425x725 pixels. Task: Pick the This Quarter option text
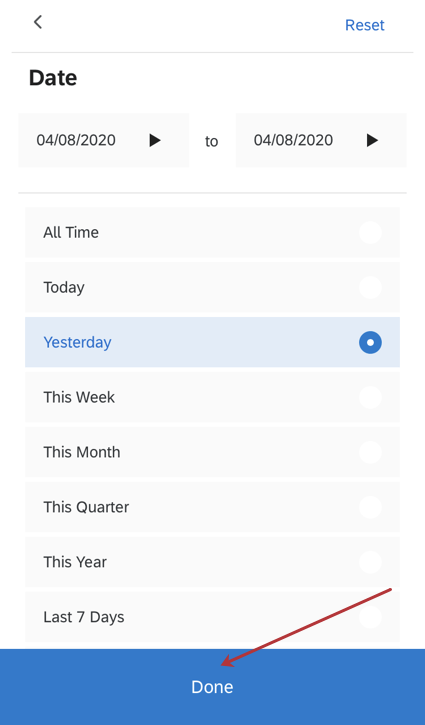tap(86, 507)
